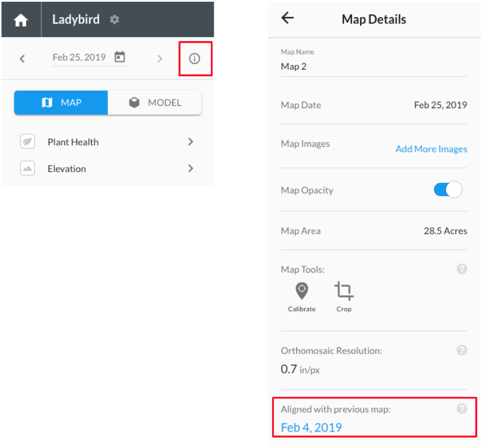Go back from Map Details
Image resolution: width=483 pixels, height=448 pixels.
(x=288, y=18)
